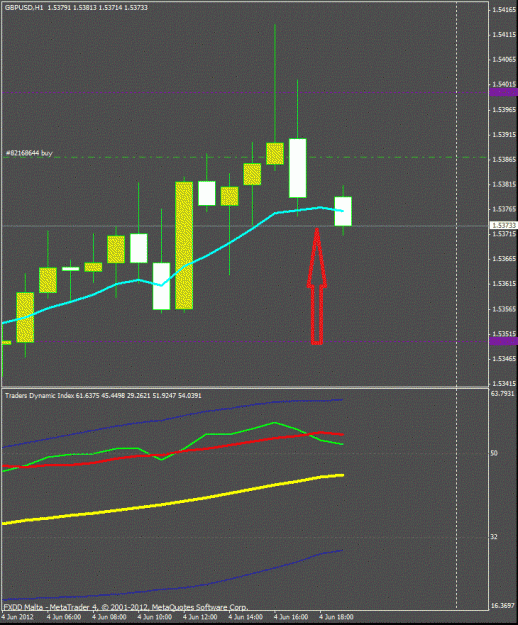This screenshot has width=518, height=625.
Task: Click the 1.54115 price axis label
Action: [504, 35]
